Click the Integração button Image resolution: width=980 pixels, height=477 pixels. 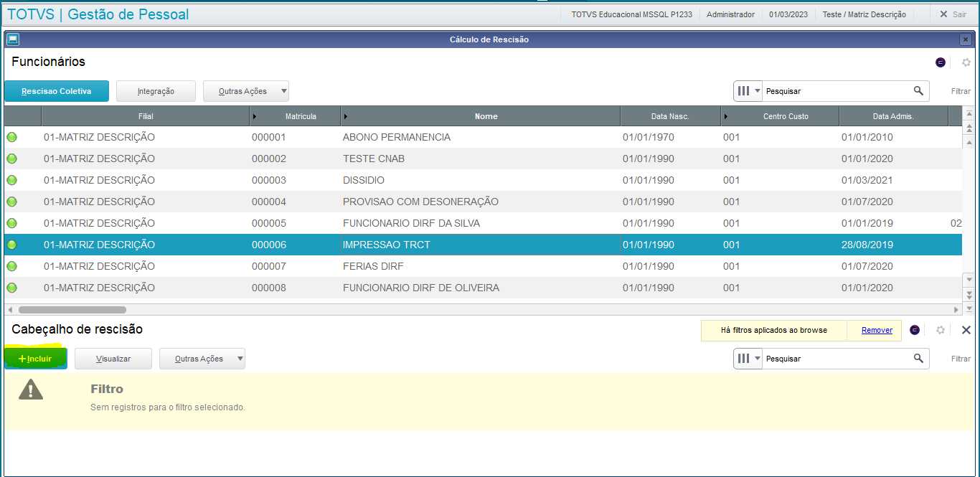(x=156, y=91)
